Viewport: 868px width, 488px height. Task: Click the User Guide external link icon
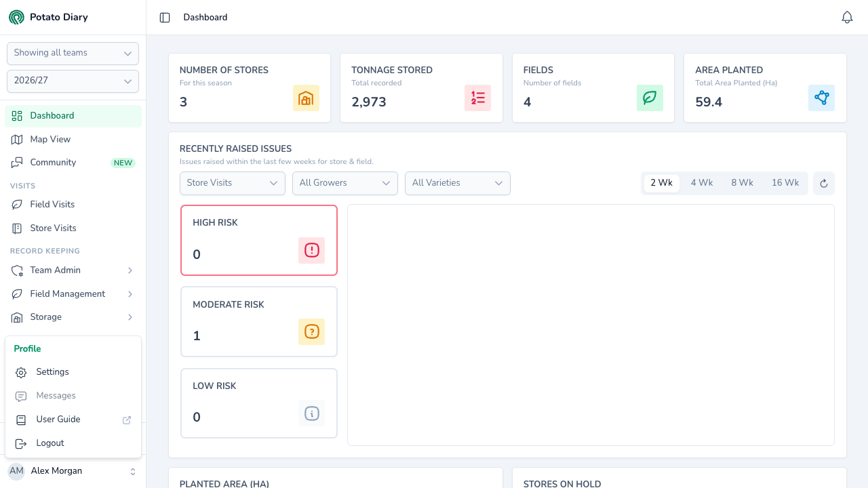[127, 420]
